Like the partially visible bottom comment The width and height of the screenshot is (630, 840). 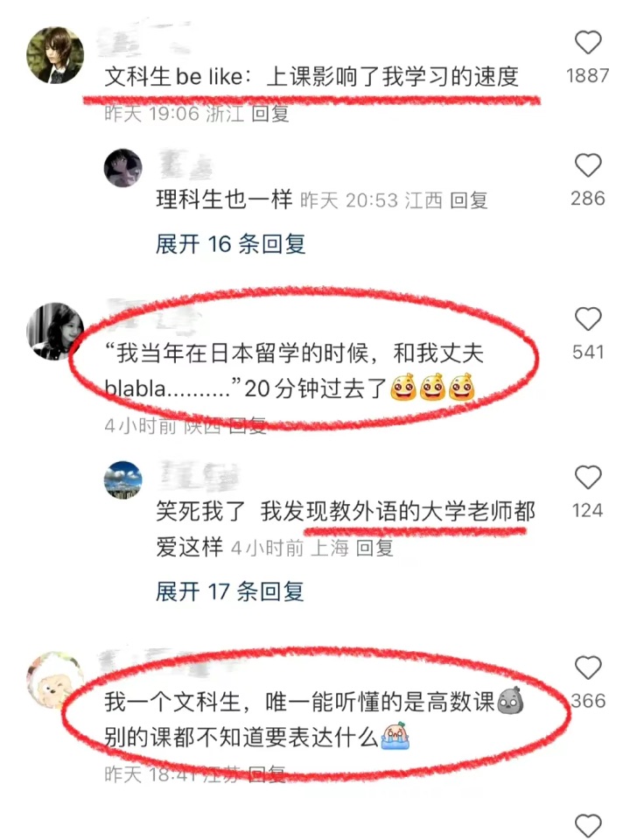(x=588, y=826)
